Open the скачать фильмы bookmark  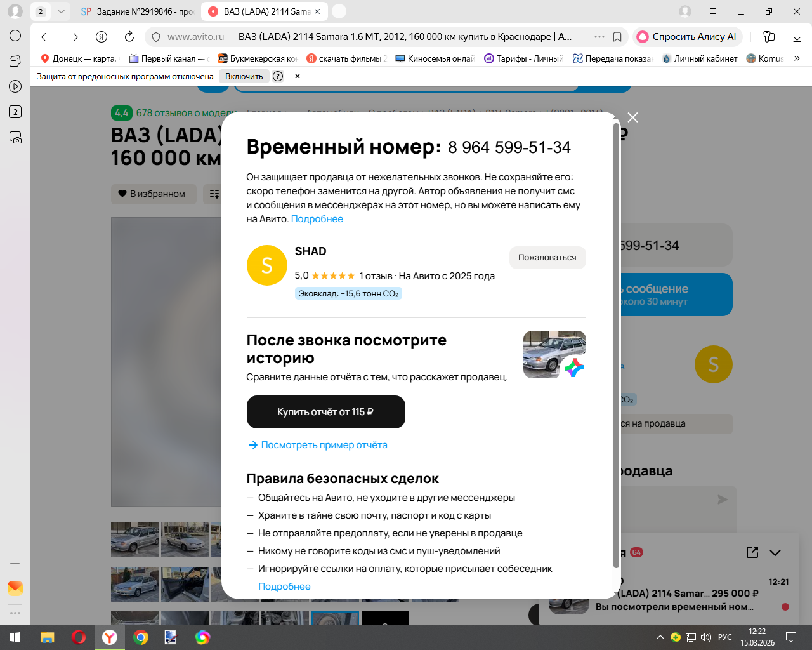coord(346,58)
